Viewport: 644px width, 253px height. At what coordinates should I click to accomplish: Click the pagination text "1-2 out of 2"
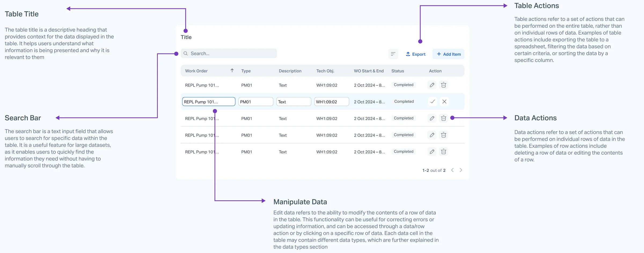coord(434,170)
